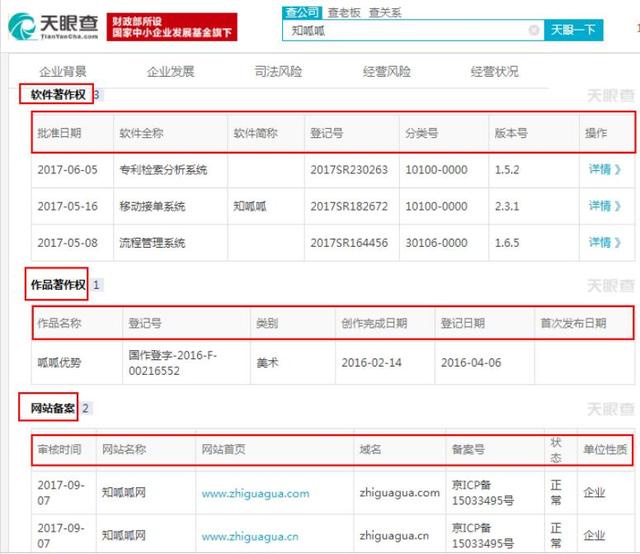Click software name 流程管理系统
Screen dimensions: 640x554
point(152,243)
